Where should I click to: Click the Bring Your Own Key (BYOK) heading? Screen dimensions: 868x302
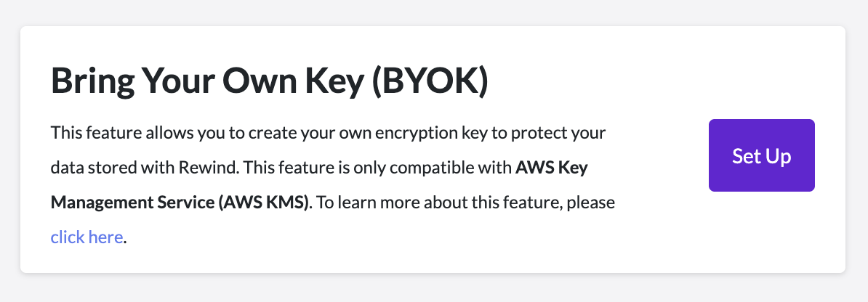[x=269, y=81]
